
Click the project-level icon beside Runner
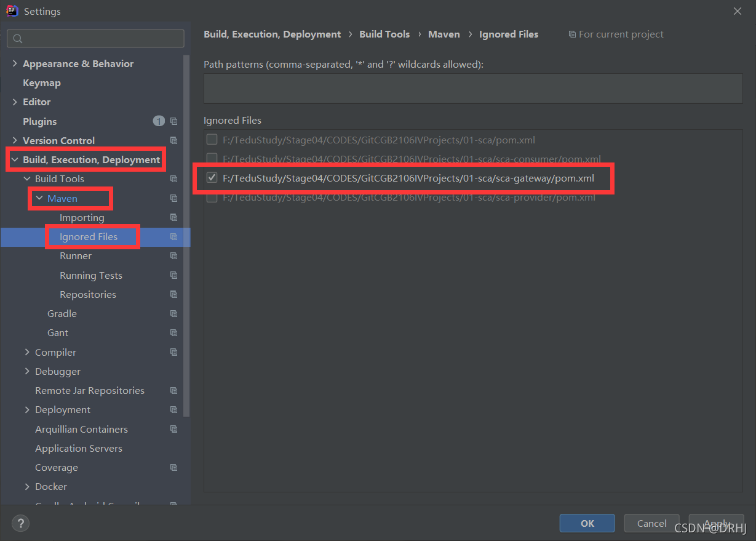[x=174, y=256]
